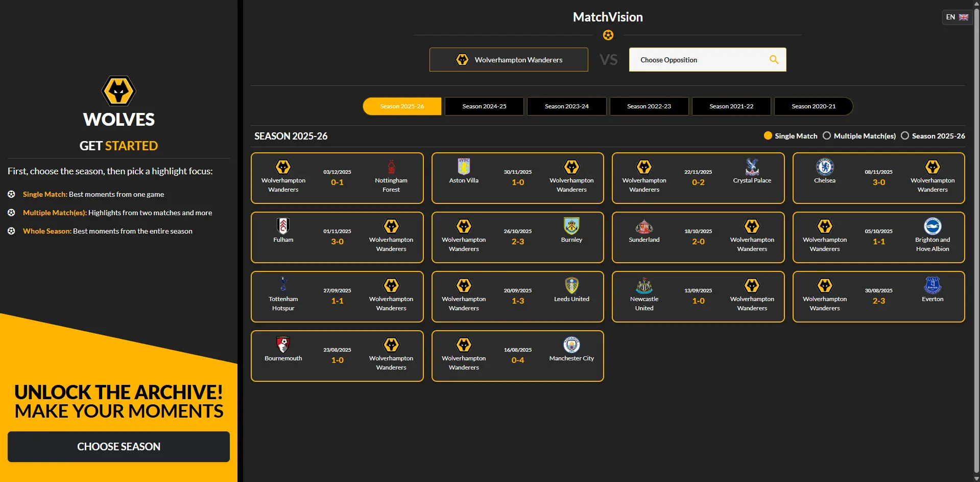Click the Burnley club badge

tap(571, 226)
